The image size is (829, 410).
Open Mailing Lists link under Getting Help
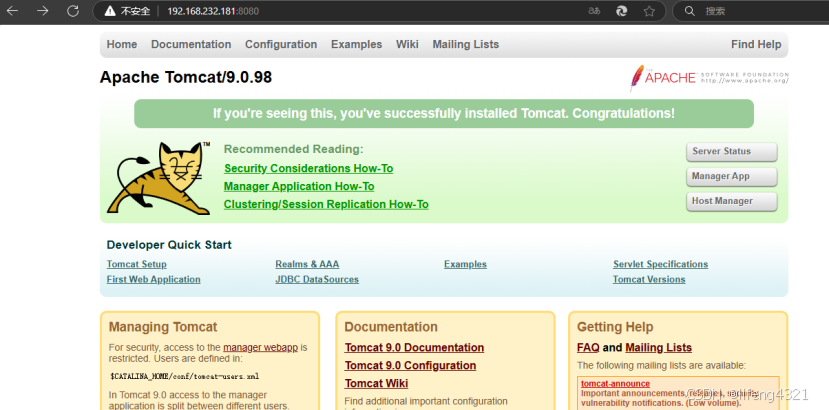point(658,348)
